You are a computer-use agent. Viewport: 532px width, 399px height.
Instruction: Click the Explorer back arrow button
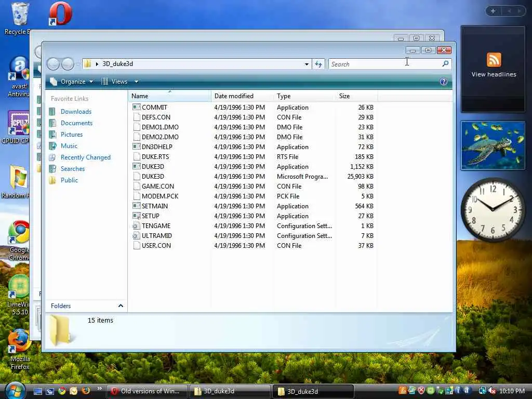(54, 64)
